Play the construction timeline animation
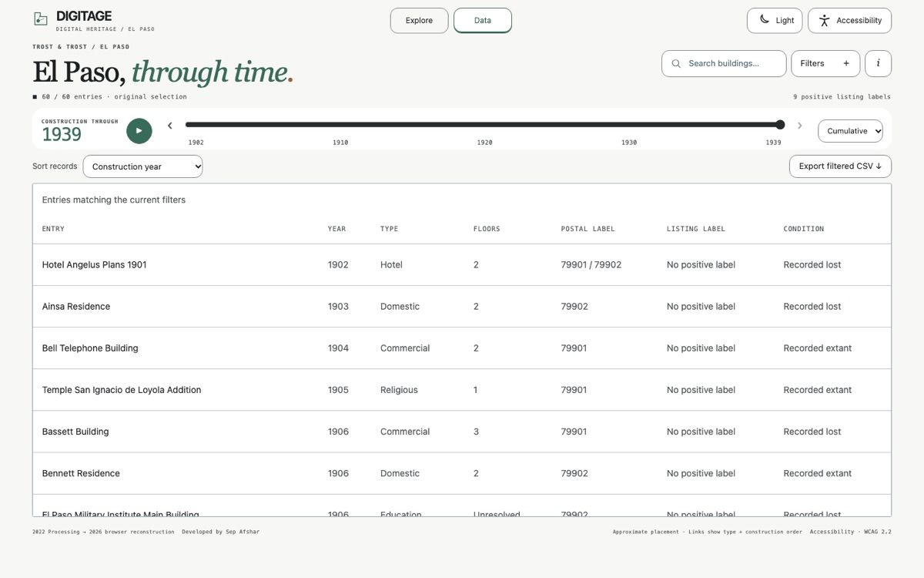 click(x=139, y=131)
